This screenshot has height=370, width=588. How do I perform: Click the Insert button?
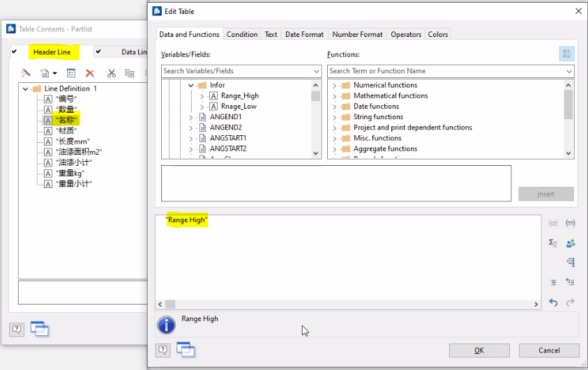click(546, 194)
